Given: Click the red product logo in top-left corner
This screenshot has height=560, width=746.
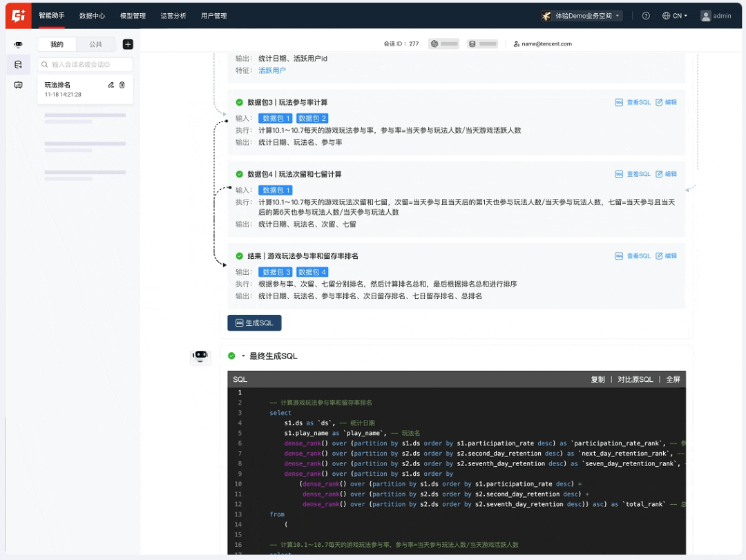Looking at the screenshot, I should (19, 16).
